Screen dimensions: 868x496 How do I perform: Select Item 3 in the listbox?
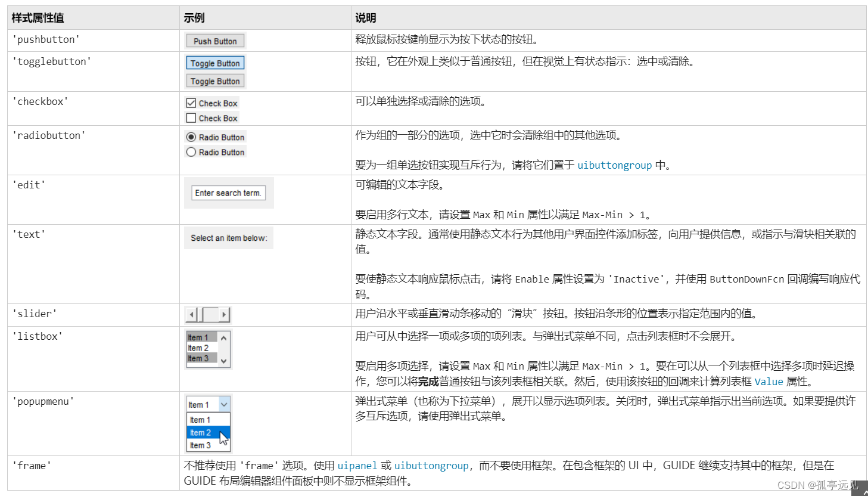(202, 358)
